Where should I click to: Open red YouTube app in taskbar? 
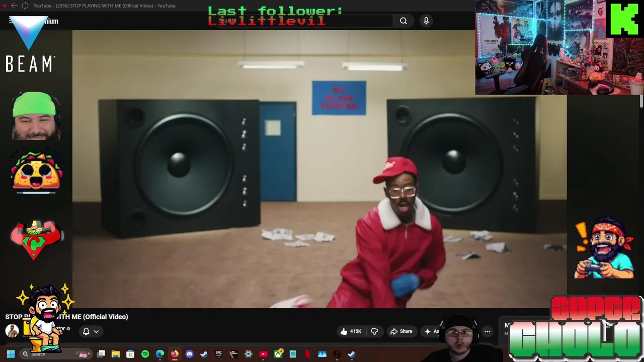263,354
